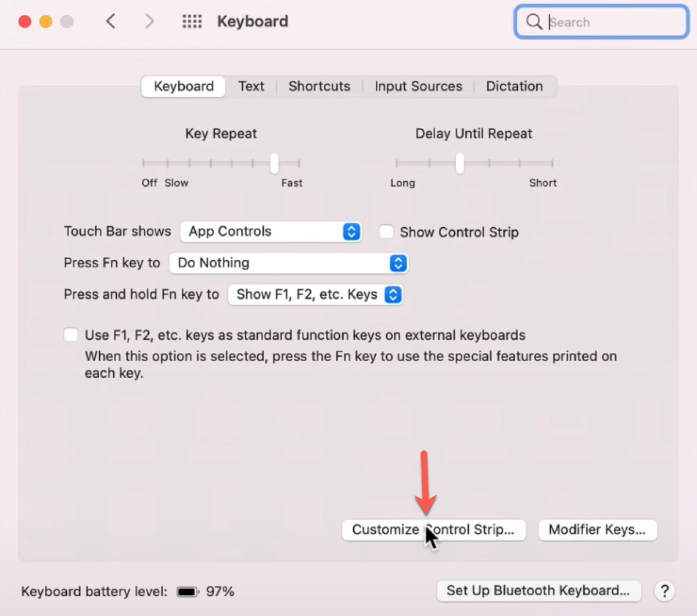
Task: Click the 'Touch Bar shows' label
Action: 117,231
